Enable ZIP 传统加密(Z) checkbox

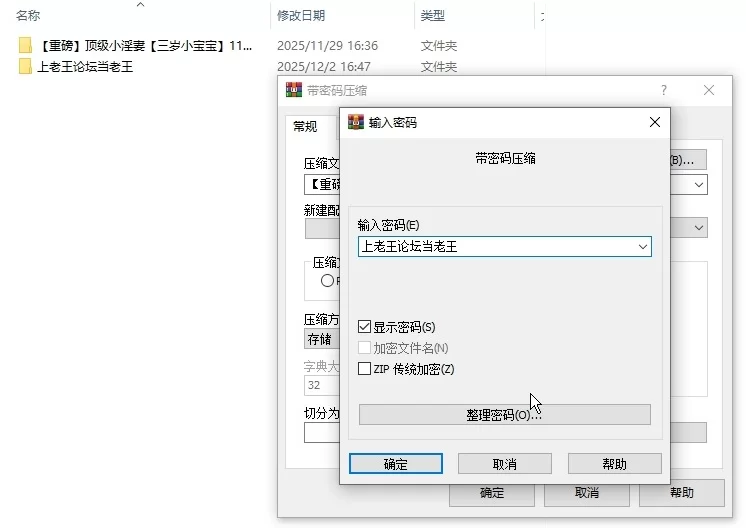point(364,369)
